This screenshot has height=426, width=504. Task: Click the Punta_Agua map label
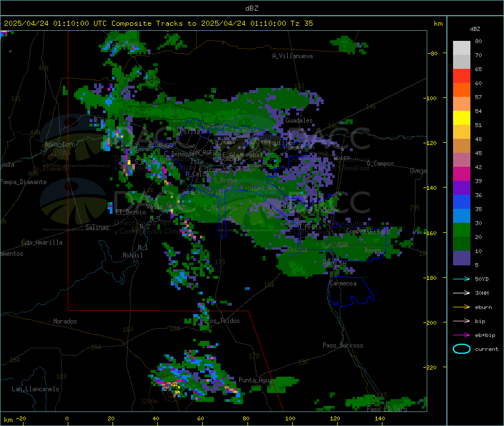255,380
